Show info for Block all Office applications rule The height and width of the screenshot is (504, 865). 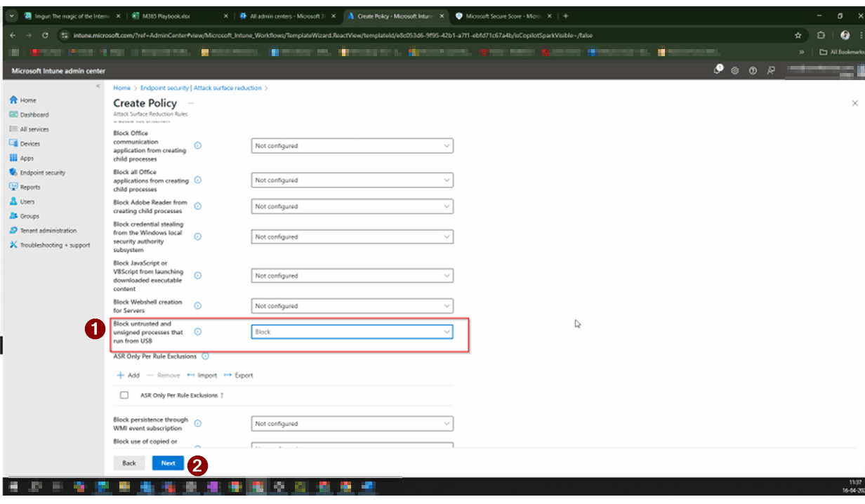[x=197, y=180]
